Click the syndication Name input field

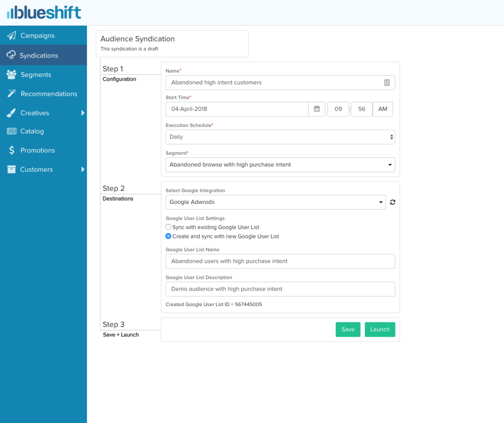pyautogui.click(x=280, y=83)
